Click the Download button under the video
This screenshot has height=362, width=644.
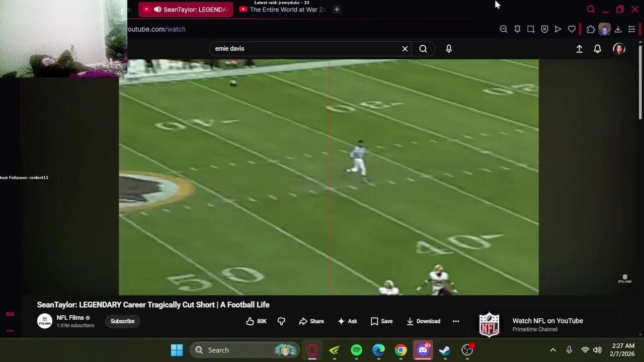coord(423,321)
